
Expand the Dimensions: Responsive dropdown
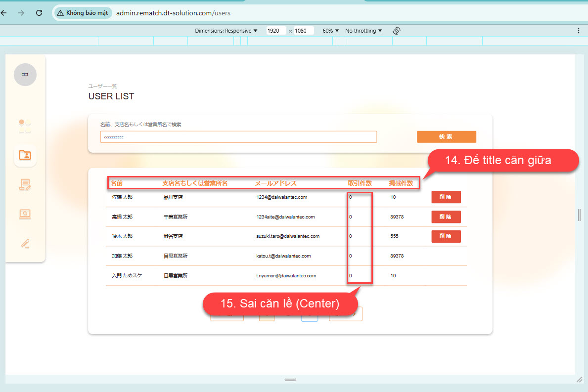click(x=226, y=31)
